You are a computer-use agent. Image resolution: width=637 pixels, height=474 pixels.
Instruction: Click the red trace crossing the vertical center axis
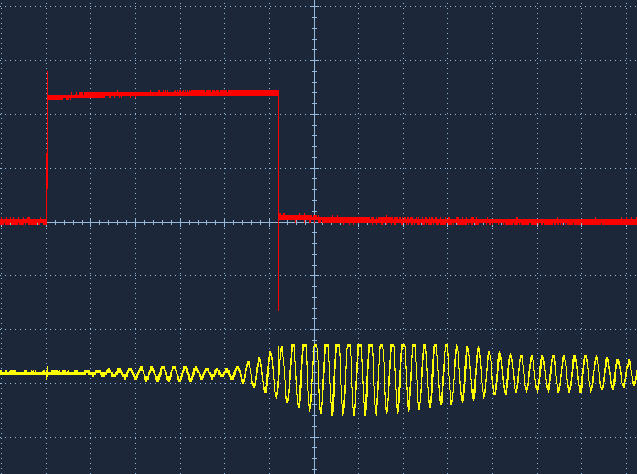coord(314,218)
